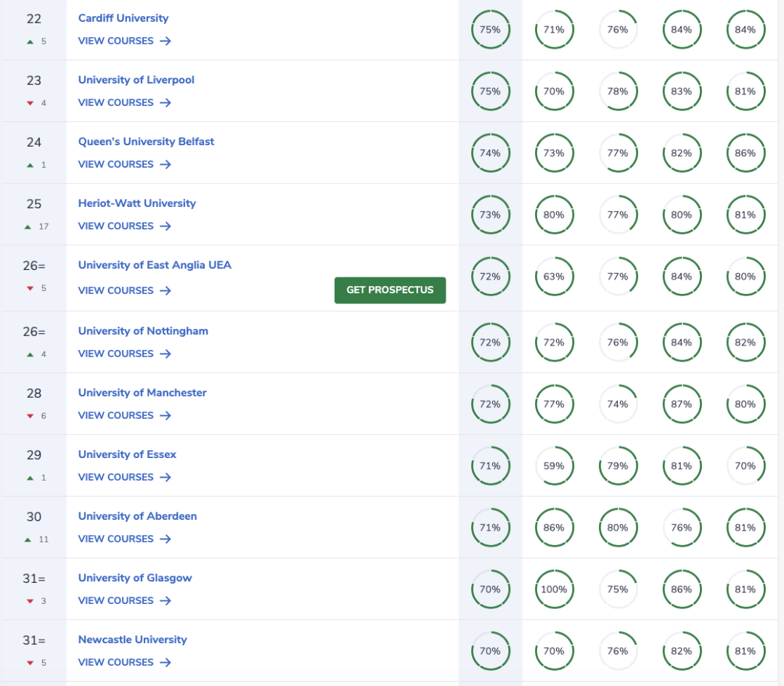The image size is (784, 686).
Task: Click Queen's Belfast 86% score ring
Action: point(746,153)
